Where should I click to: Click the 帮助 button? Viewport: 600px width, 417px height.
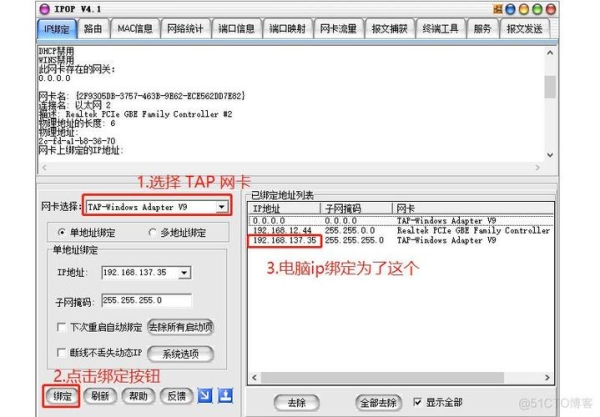pyautogui.click(x=138, y=396)
